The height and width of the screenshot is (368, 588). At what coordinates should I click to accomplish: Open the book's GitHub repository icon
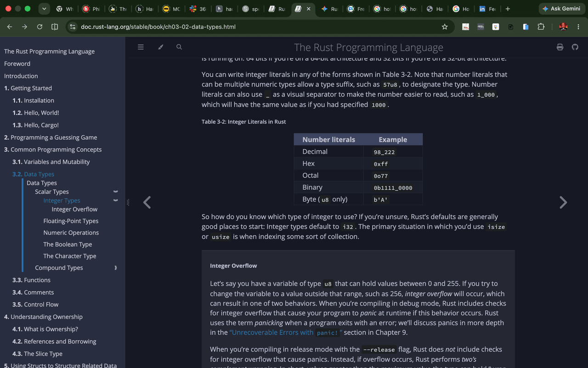click(x=575, y=47)
